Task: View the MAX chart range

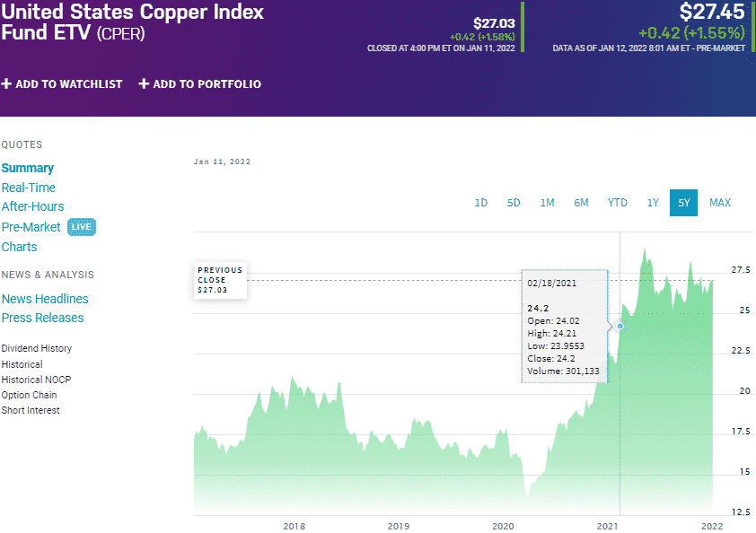Action: [719, 203]
